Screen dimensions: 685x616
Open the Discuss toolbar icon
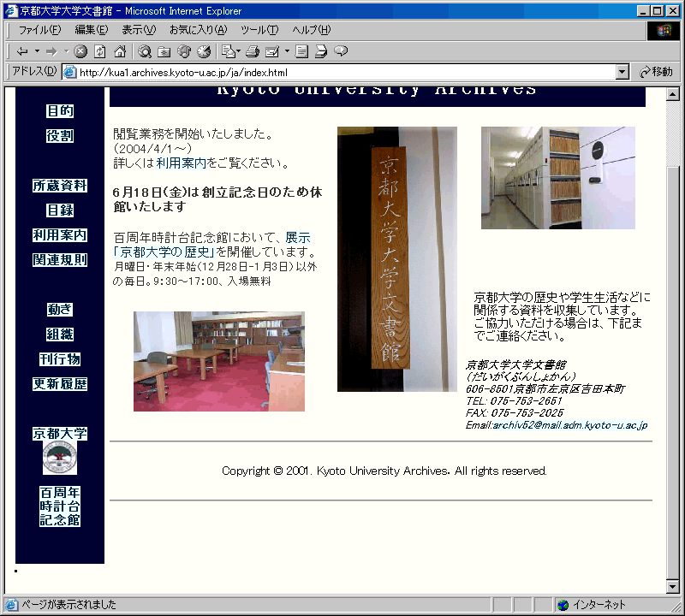click(301, 51)
